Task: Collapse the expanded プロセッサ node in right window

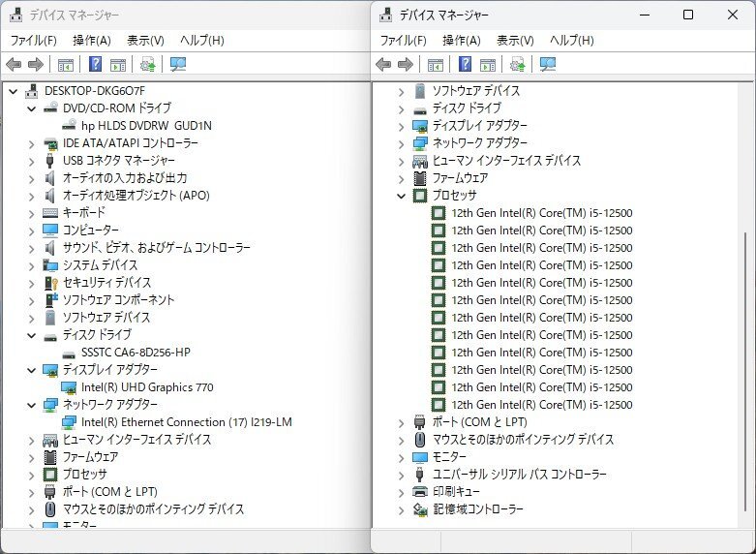Action: click(x=402, y=196)
